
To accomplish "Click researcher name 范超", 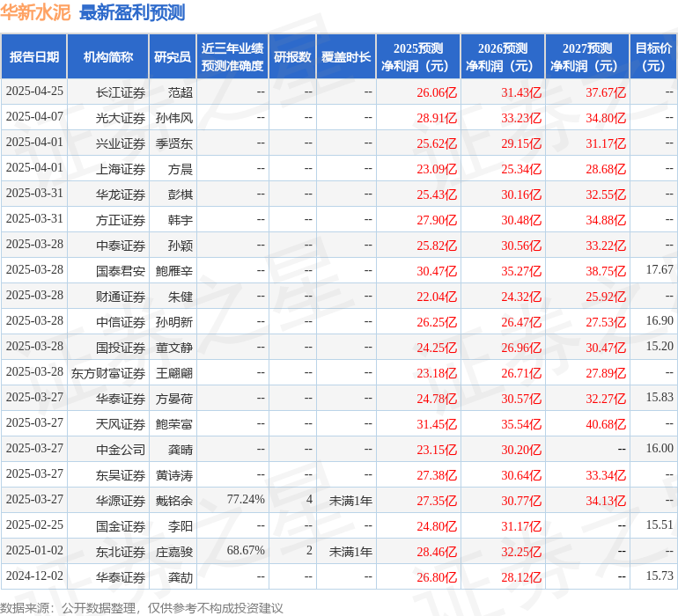I will [181, 92].
